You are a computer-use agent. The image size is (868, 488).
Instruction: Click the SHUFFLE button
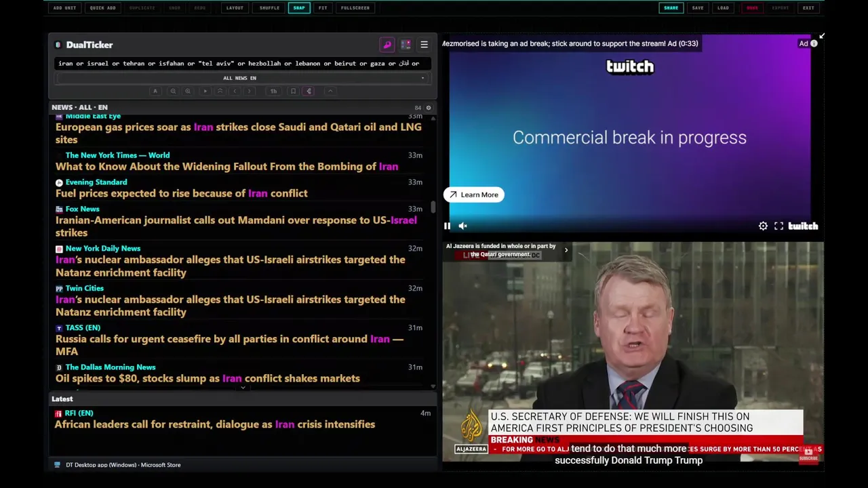[x=269, y=8]
